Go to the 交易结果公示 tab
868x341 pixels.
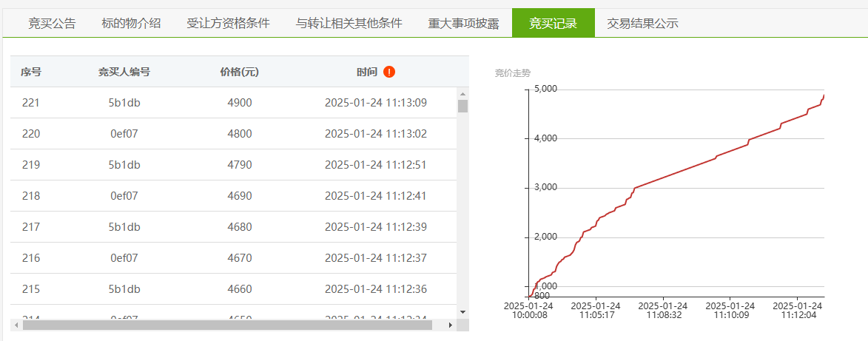coord(643,23)
